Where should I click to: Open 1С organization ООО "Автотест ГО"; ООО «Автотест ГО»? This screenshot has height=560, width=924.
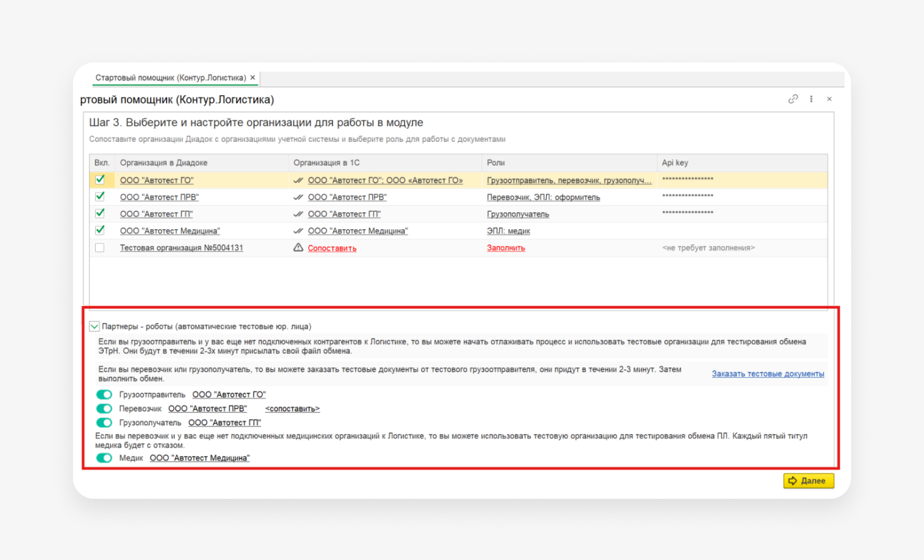pos(385,180)
